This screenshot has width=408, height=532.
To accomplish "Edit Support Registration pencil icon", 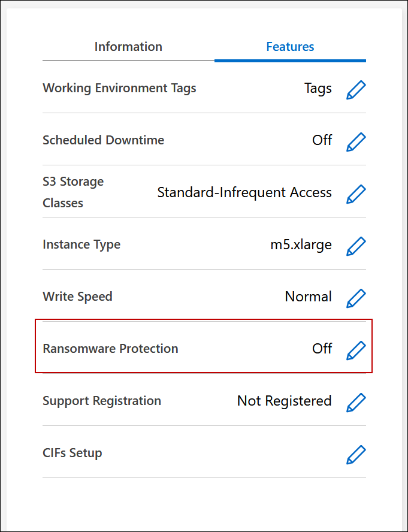I will click(356, 402).
